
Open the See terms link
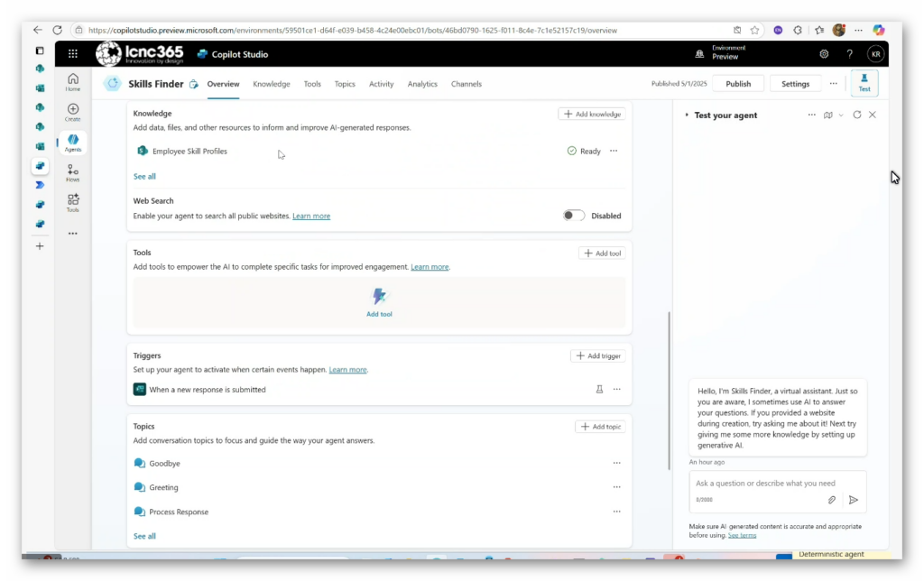click(742, 535)
